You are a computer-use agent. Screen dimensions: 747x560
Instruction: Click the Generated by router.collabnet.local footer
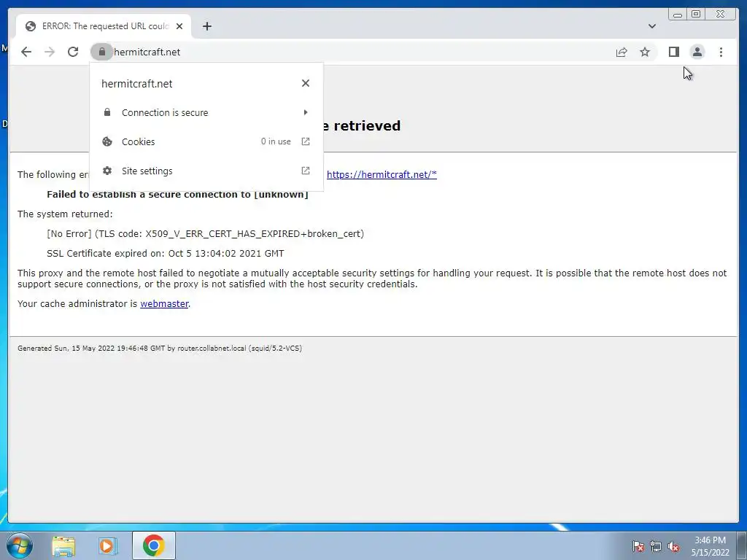[160, 348]
